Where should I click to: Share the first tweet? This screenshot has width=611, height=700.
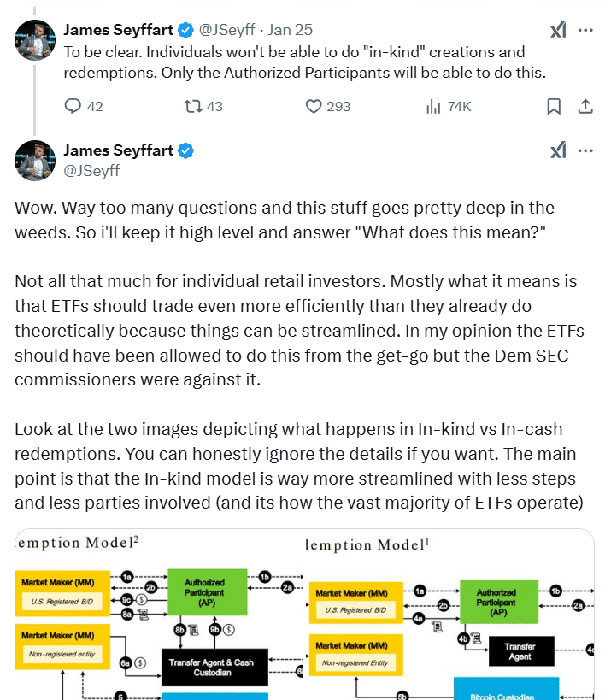pyautogui.click(x=585, y=106)
